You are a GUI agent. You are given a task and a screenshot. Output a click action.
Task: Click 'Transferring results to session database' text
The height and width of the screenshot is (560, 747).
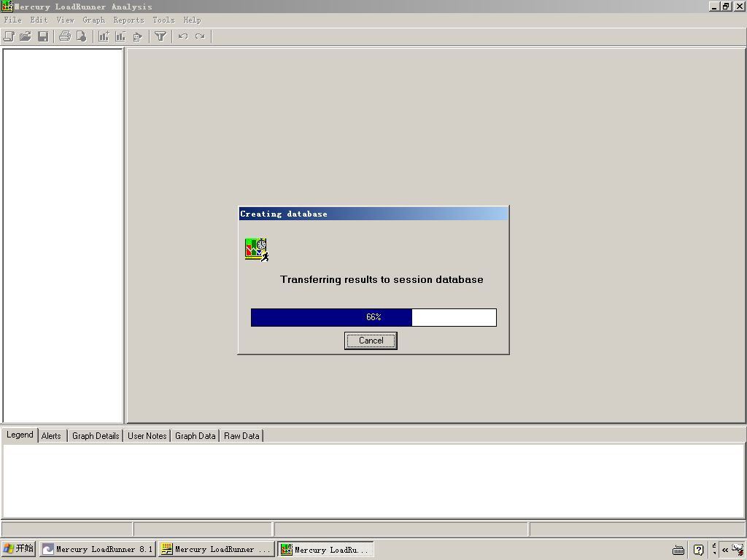382,279
